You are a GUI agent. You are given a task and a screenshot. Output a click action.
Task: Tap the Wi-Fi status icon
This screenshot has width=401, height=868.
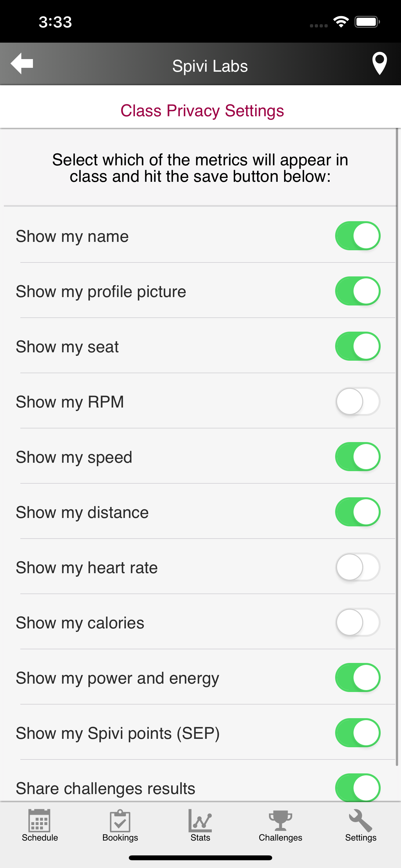341,22
